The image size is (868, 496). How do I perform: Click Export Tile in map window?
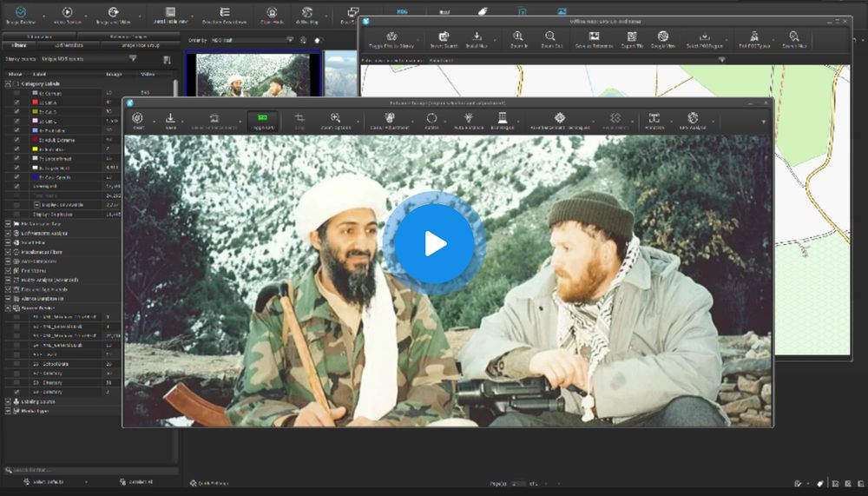tap(632, 40)
